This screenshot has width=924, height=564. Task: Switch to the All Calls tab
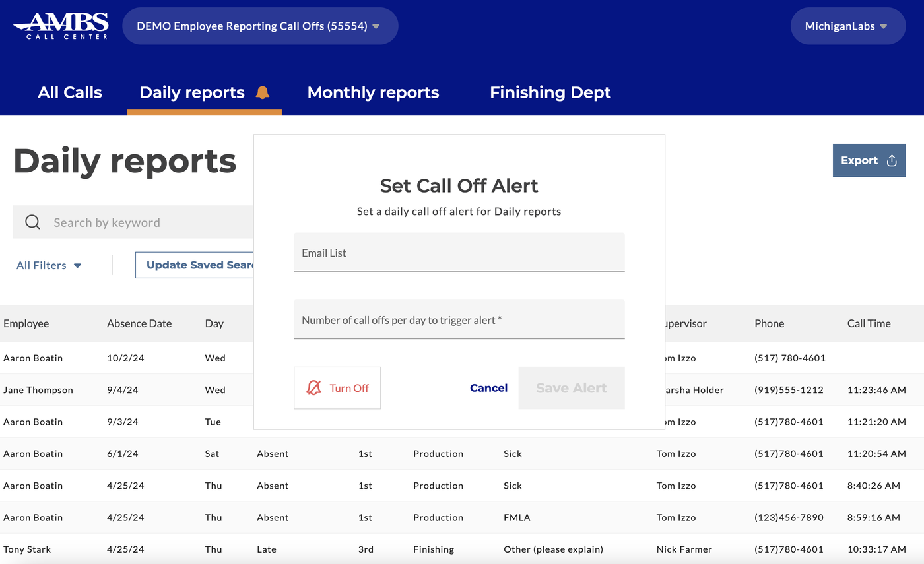click(70, 92)
